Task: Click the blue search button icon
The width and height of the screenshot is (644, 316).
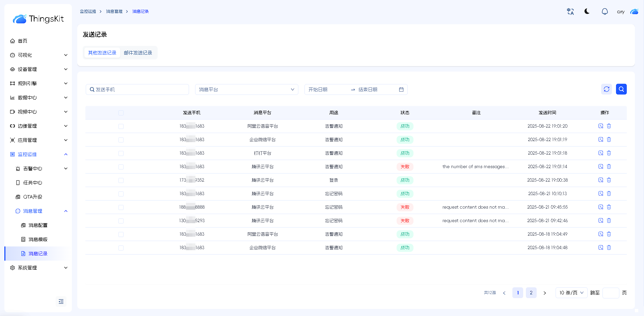Action: click(621, 89)
